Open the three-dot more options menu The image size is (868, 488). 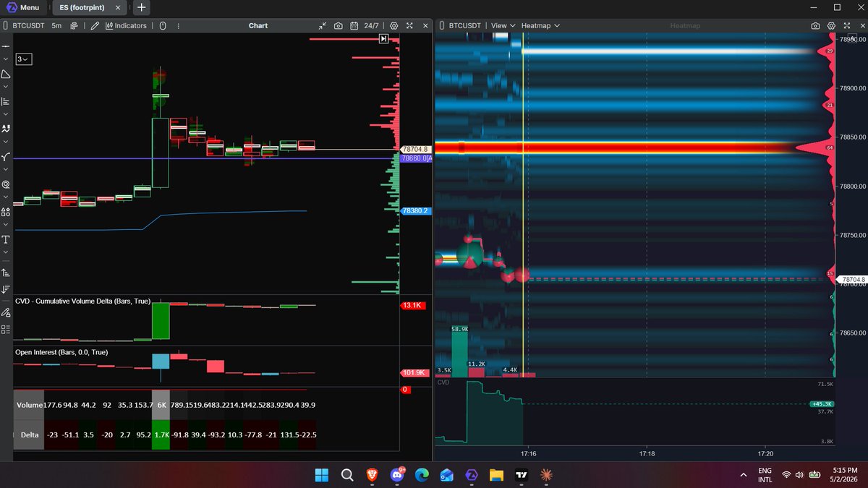coord(178,25)
